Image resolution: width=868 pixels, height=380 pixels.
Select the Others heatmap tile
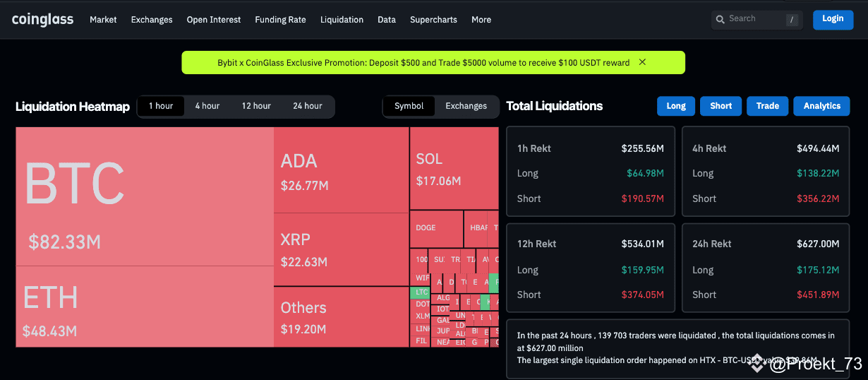coord(341,316)
